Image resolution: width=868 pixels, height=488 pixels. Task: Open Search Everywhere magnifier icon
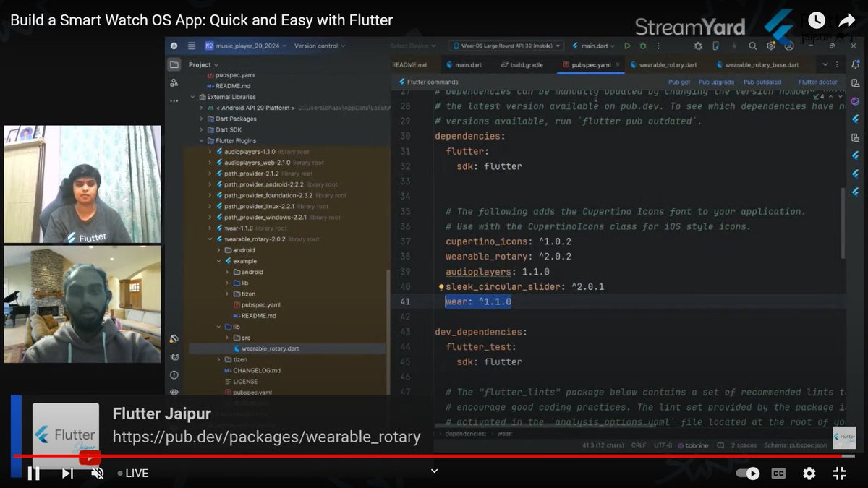click(753, 46)
